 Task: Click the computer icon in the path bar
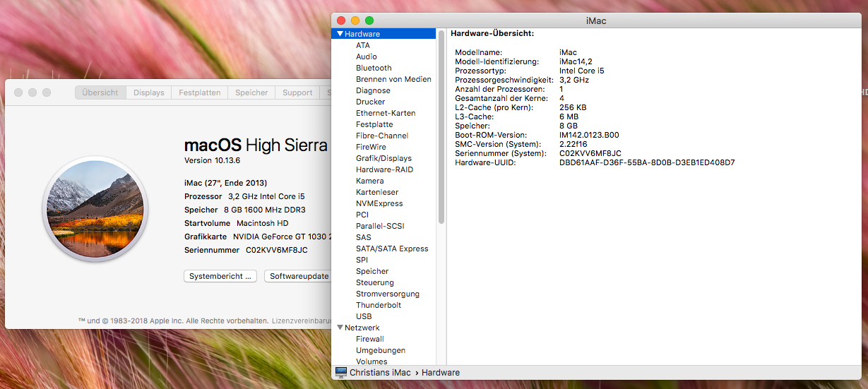(341, 372)
